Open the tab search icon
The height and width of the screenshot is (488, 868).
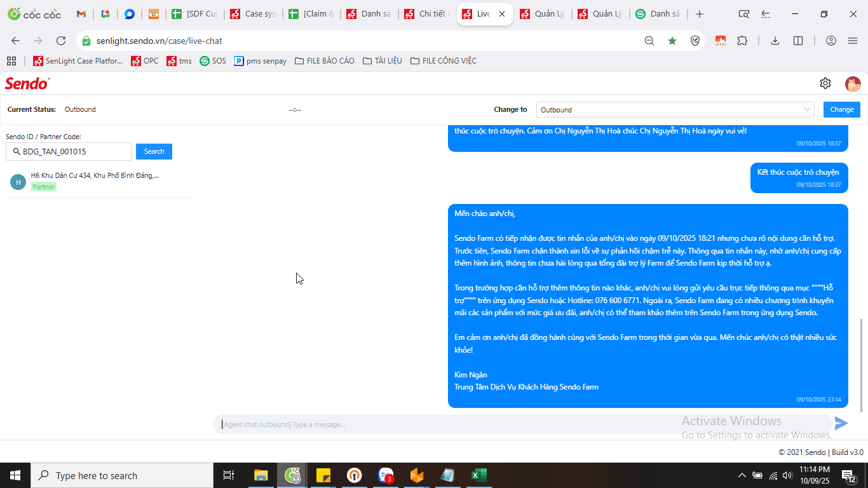coord(744,14)
